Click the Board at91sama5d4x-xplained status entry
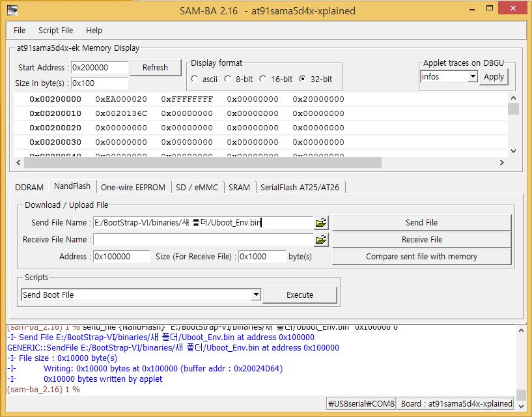Image resolution: width=532 pixels, height=417 pixels. click(456, 403)
